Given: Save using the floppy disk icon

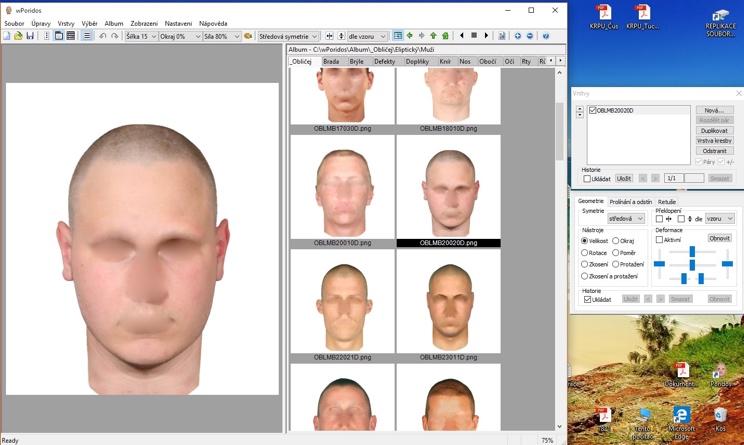Looking at the screenshot, I should [30, 36].
